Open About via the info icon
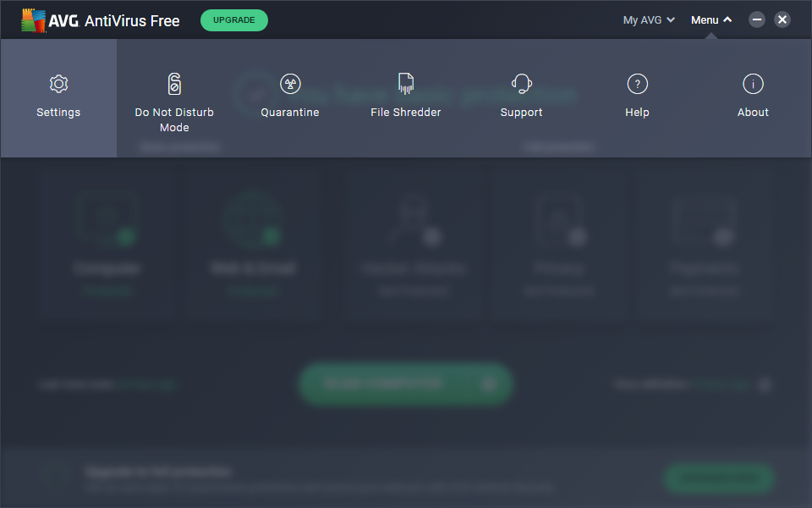 [x=753, y=84]
